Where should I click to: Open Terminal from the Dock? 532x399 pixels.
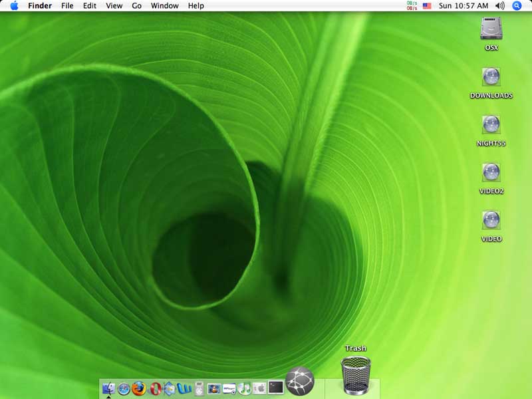(x=275, y=387)
